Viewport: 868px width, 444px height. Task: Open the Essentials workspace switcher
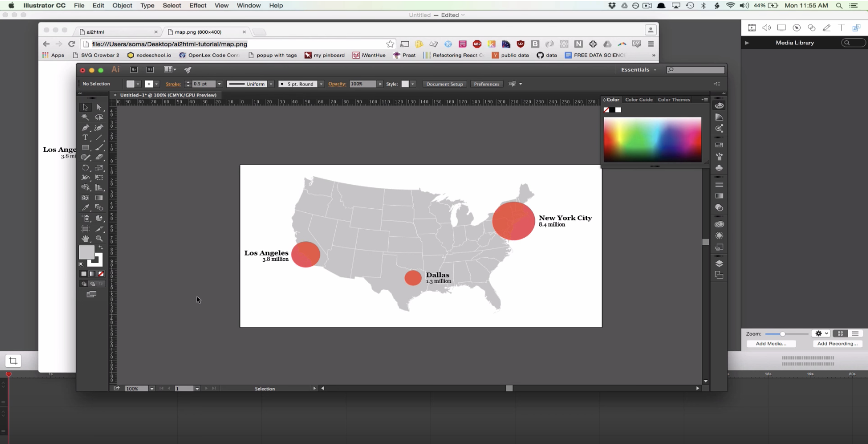point(638,70)
